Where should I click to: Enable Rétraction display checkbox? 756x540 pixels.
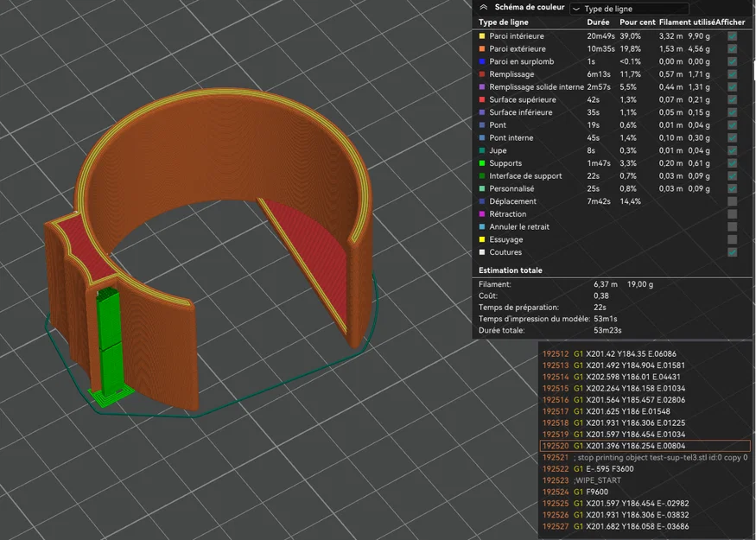732,214
